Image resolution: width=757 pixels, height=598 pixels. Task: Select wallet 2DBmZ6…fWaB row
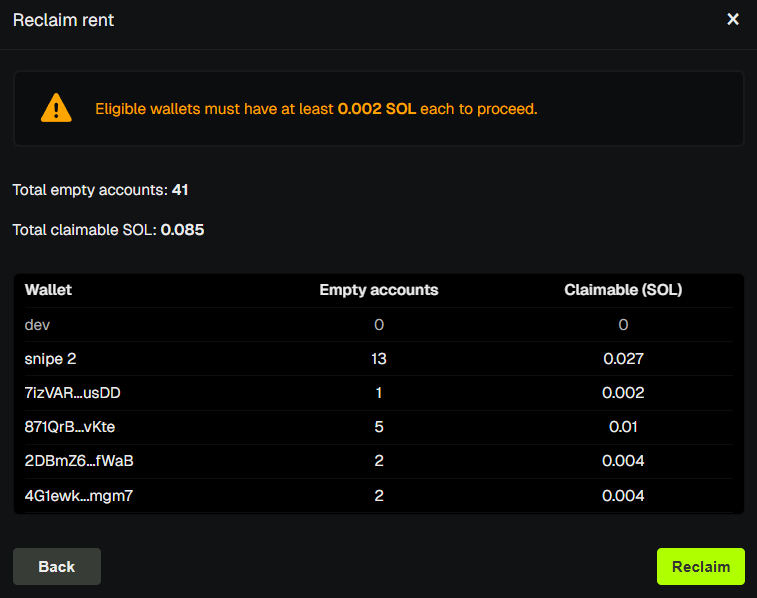pyautogui.click(x=74, y=461)
